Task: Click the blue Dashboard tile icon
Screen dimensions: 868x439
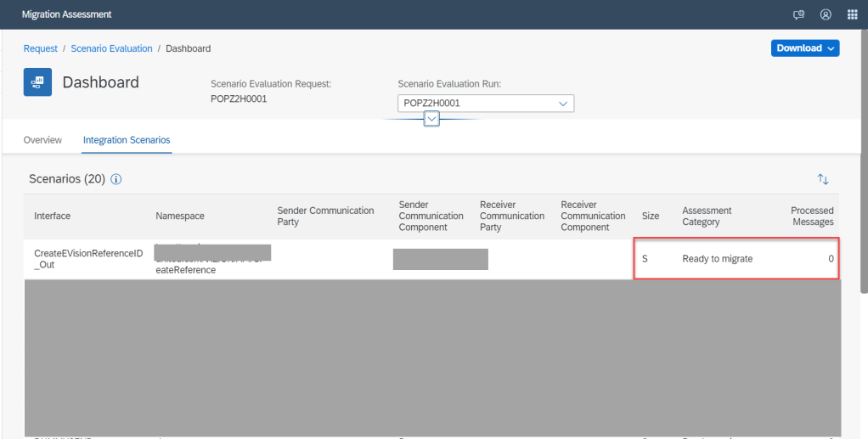Action: click(x=37, y=82)
